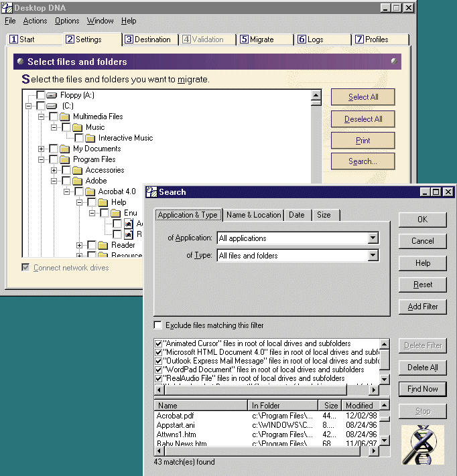The width and height of the screenshot is (457, 476).
Task: Switch to the Name & Location tab
Action: pos(253,215)
